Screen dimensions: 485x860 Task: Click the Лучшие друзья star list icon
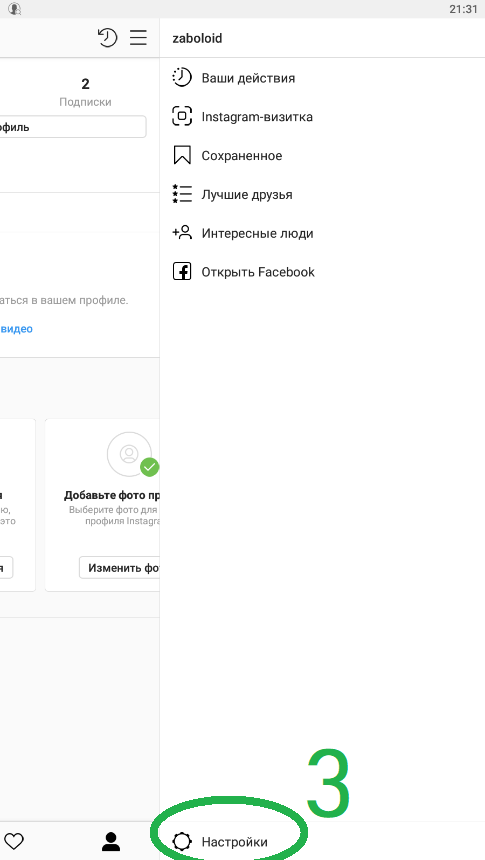tap(182, 194)
